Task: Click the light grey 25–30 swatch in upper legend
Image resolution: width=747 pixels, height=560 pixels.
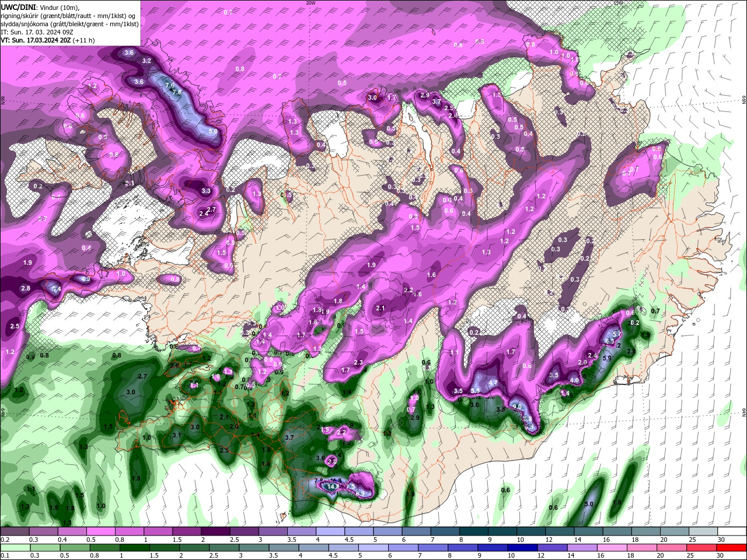Action: point(704,531)
